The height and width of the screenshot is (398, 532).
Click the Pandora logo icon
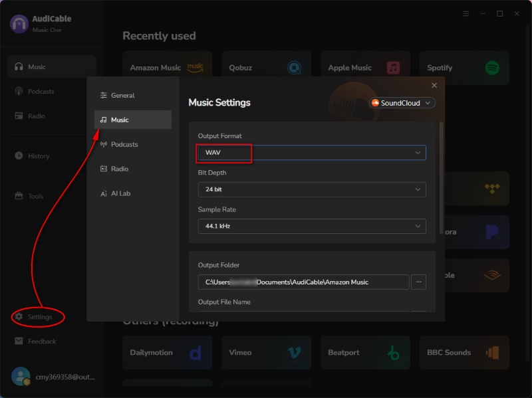click(492, 232)
